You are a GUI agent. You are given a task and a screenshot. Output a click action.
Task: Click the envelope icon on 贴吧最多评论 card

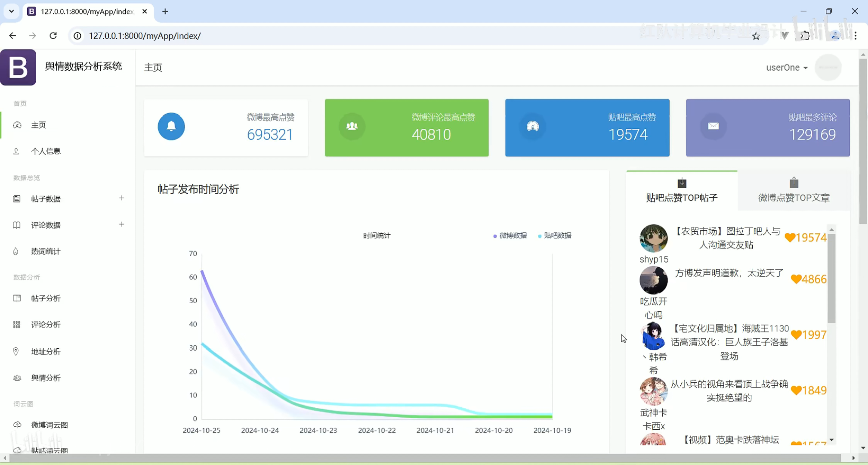tap(713, 126)
